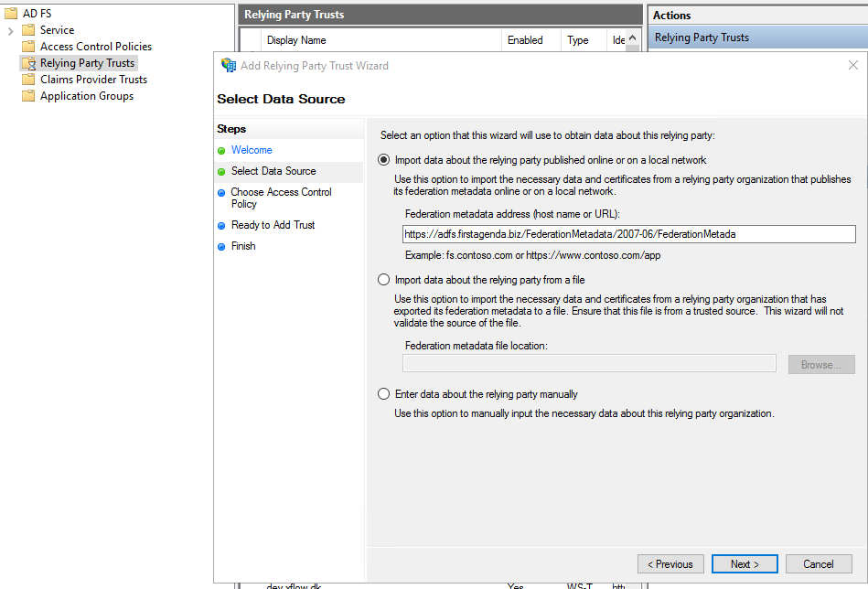The width and height of the screenshot is (868, 589).
Task: Select import data from a file option
Action: tap(383, 280)
